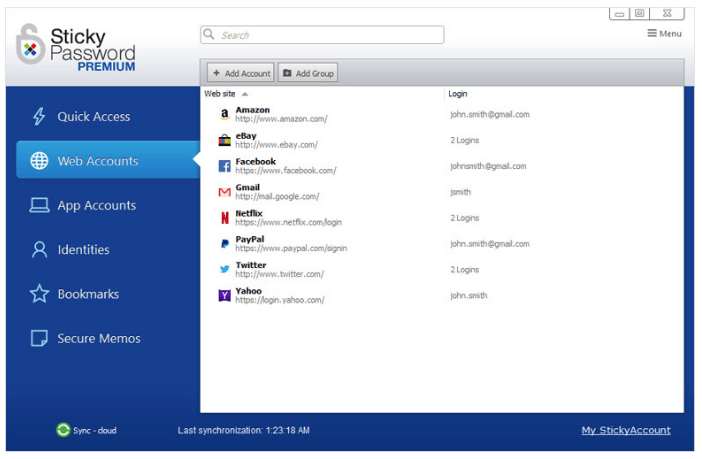Click the Amazon site icon
The width and height of the screenshot is (702, 459).
(x=224, y=115)
